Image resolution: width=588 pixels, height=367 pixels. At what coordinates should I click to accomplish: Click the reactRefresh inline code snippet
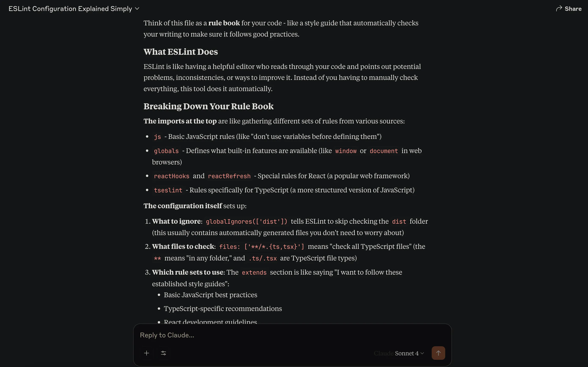point(229,176)
